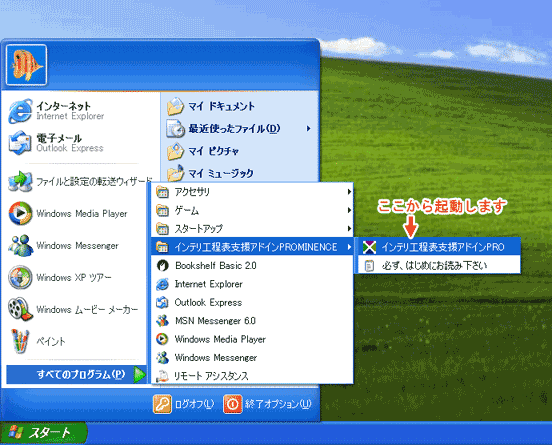Open リモート アシスタンス entry
Image resolution: width=552 pixels, height=445 pixels.
[252, 375]
